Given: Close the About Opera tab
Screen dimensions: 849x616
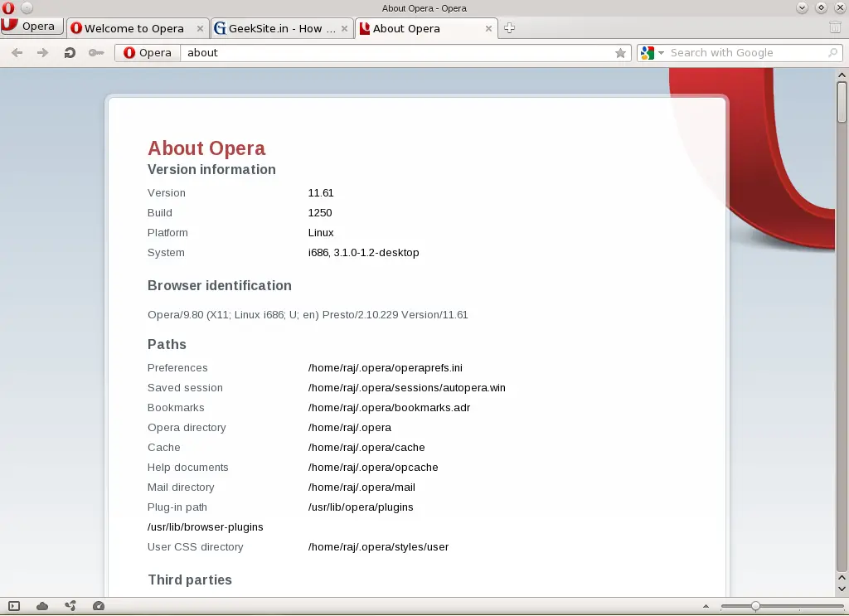Looking at the screenshot, I should 488,29.
